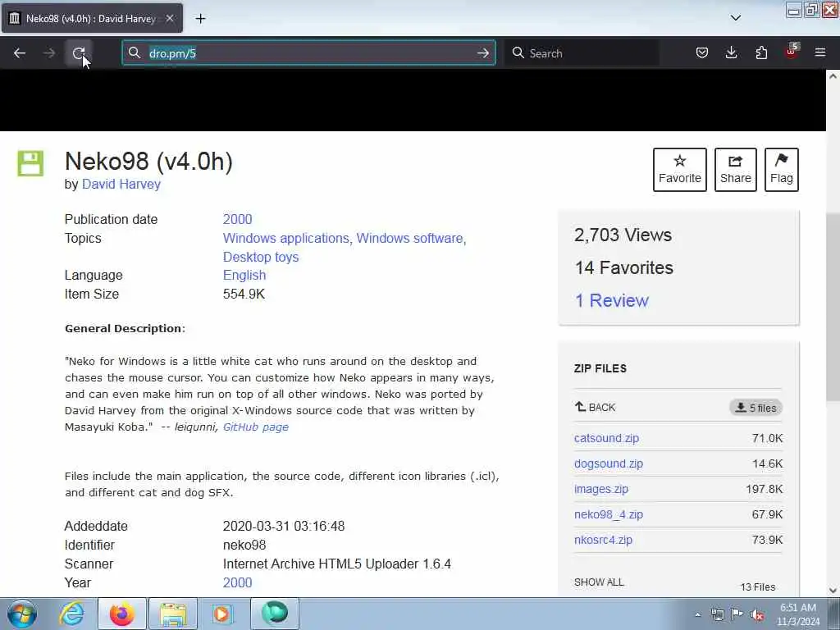Download catsound.zip

coord(606,438)
